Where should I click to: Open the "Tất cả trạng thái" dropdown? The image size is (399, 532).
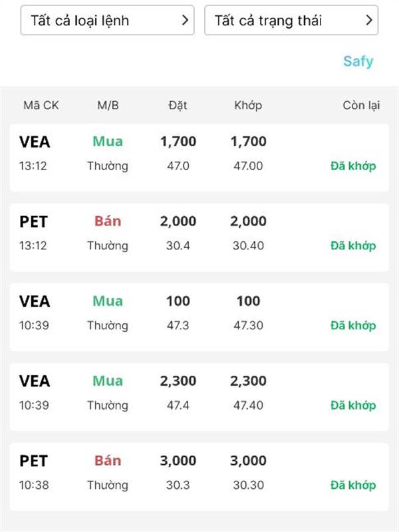(291, 21)
